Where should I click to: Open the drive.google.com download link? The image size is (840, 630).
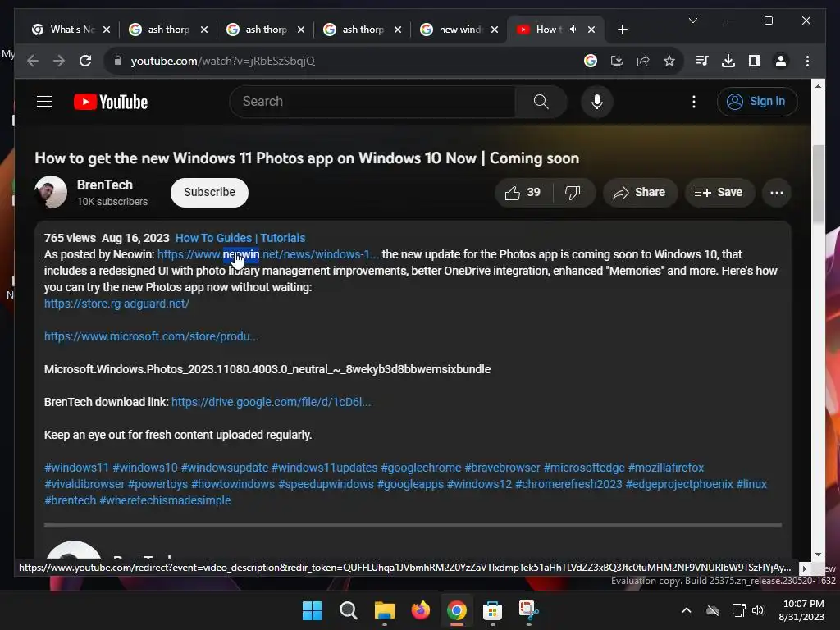(x=271, y=402)
